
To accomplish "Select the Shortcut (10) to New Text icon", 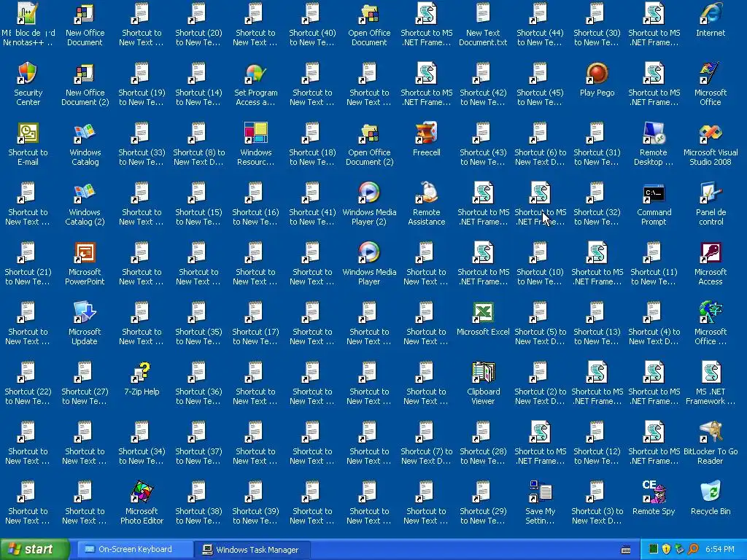I will tap(540, 262).
